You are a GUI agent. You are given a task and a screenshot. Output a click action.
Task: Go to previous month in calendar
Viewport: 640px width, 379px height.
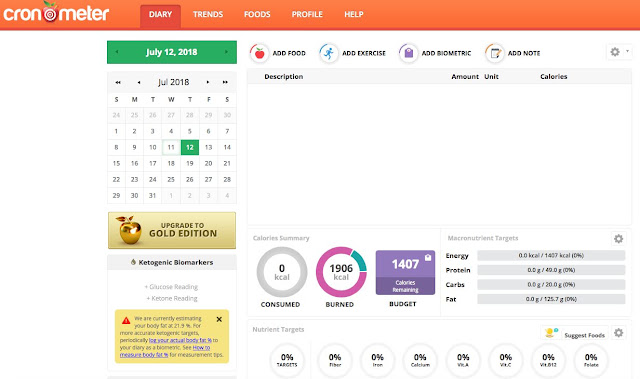click(139, 82)
